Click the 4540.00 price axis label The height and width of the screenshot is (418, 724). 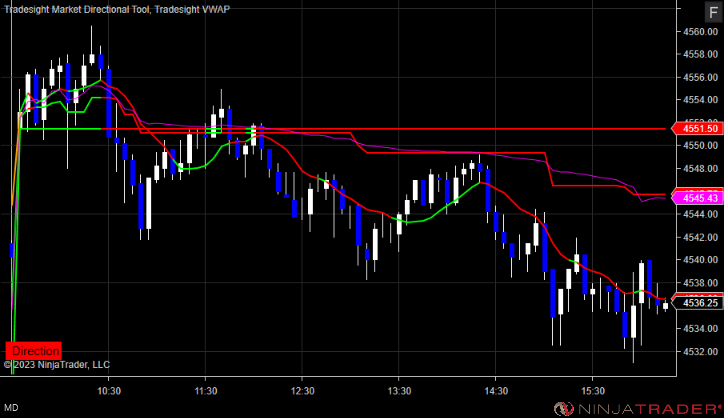(x=700, y=260)
